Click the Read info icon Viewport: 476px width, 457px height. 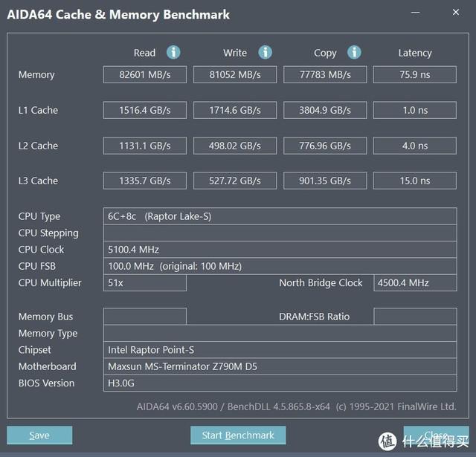(x=173, y=53)
